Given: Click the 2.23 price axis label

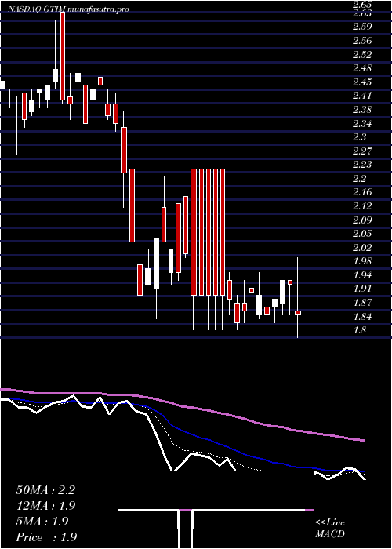Looking at the screenshot, I should [362, 164].
